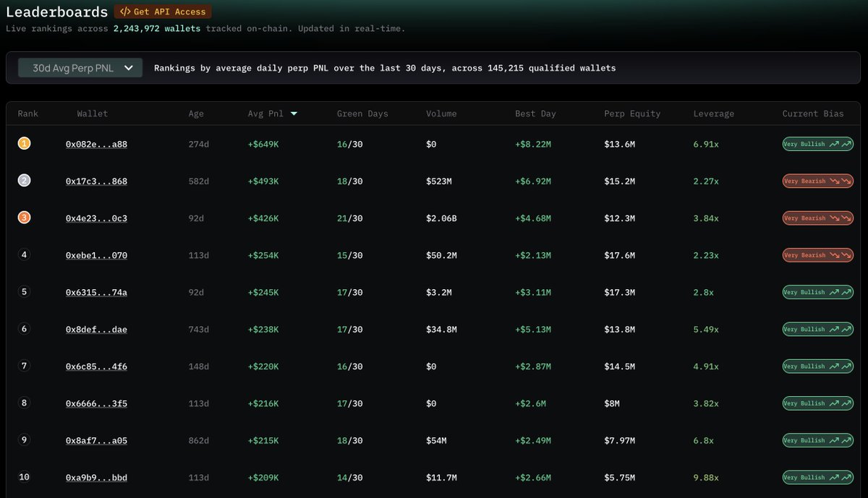Click the Leverage column header
The image size is (868, 498).
(x=713, y=113)
